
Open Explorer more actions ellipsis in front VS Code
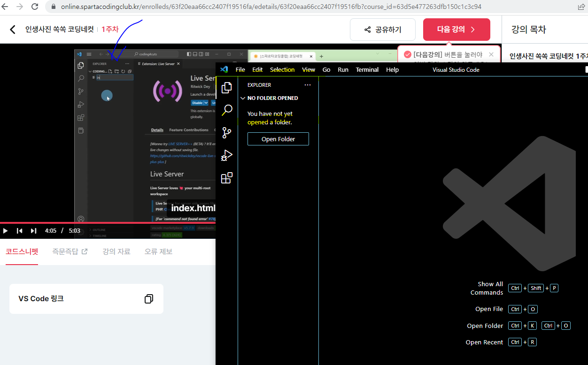click(x=308, y=85)
